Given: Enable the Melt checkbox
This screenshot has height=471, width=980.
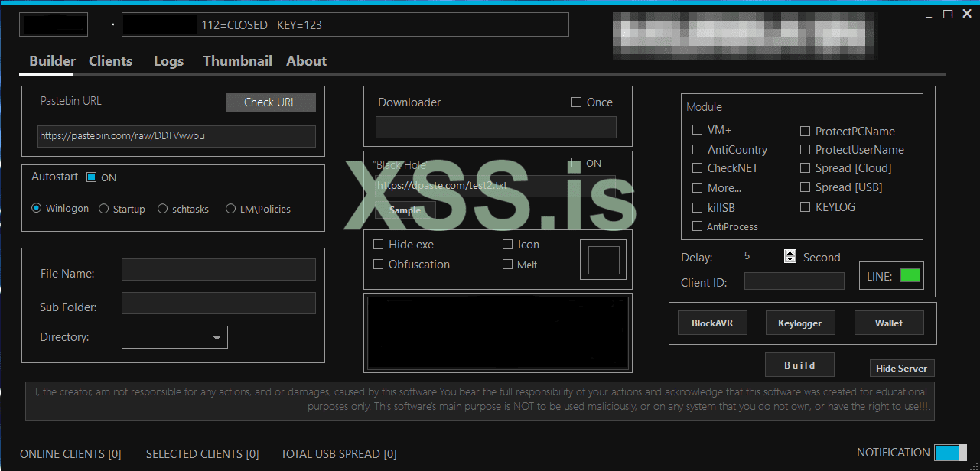Looking at the screenshot, I should click(508, 265).
